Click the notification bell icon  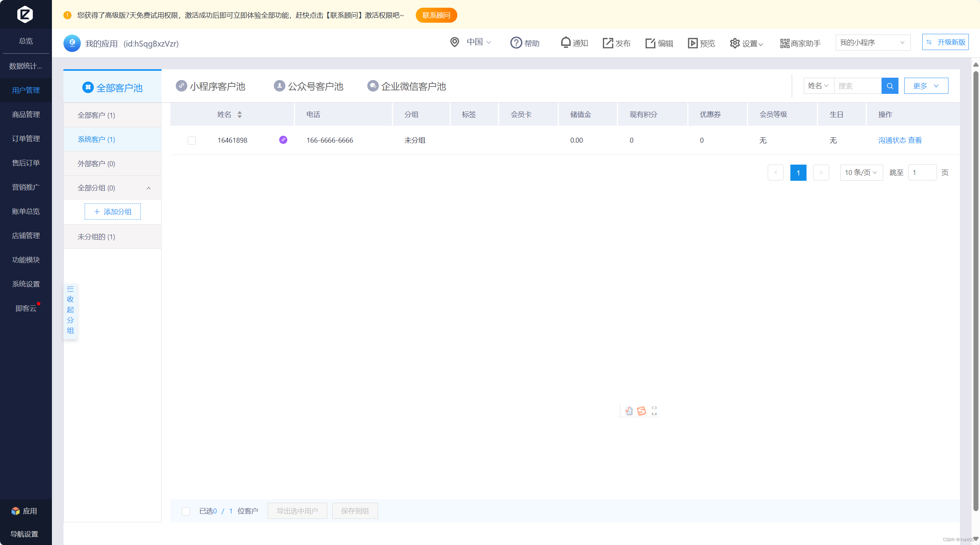click(565, 42)
